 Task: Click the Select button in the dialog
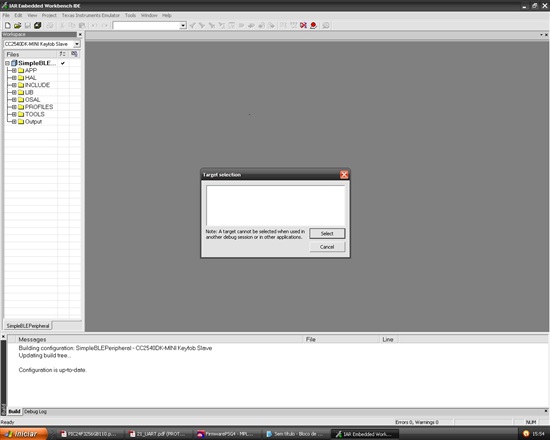click(x=327, y=234)
